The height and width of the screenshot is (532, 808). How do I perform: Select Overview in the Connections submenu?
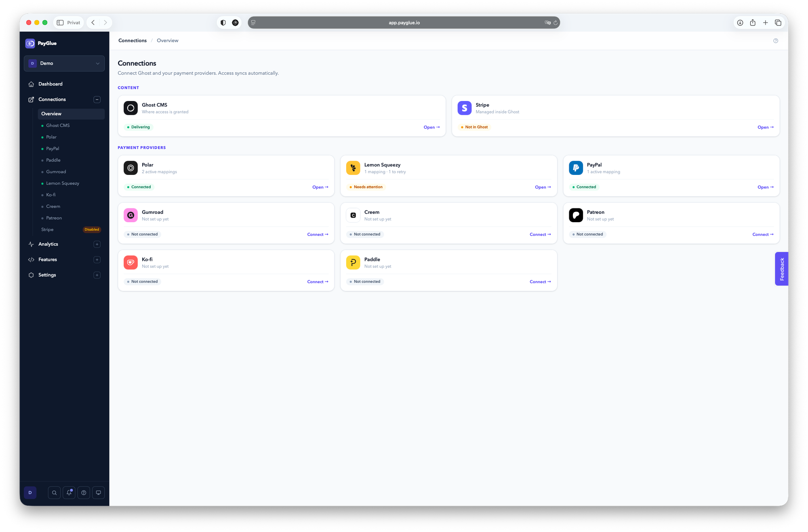coord(71,114)
